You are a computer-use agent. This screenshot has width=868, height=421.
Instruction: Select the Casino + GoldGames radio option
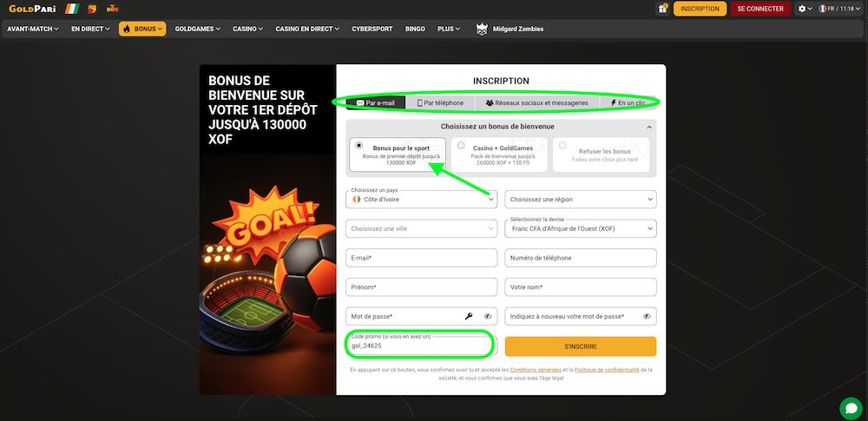(461, 146)
